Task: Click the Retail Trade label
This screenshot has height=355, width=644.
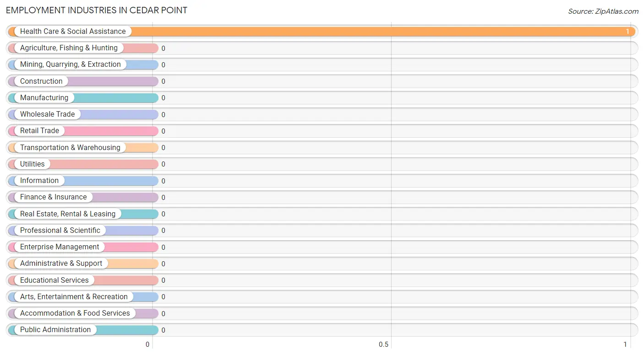Action: point(39,131)
